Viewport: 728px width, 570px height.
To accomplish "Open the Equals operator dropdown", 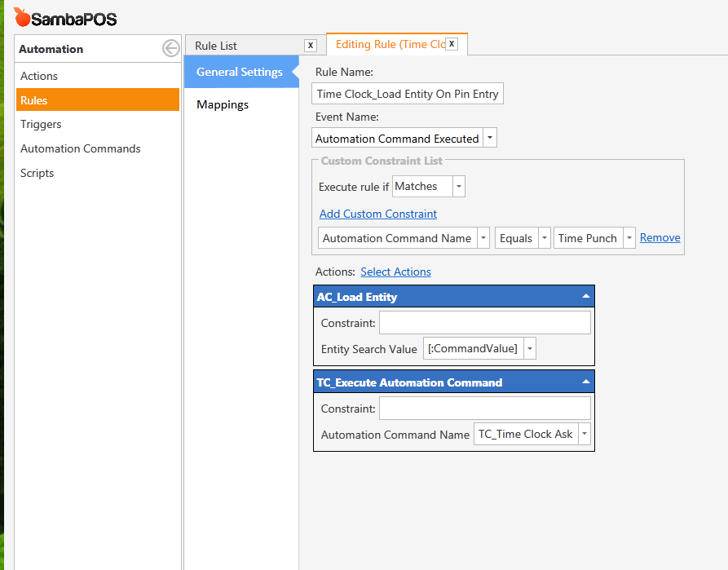I will [544, 238].
